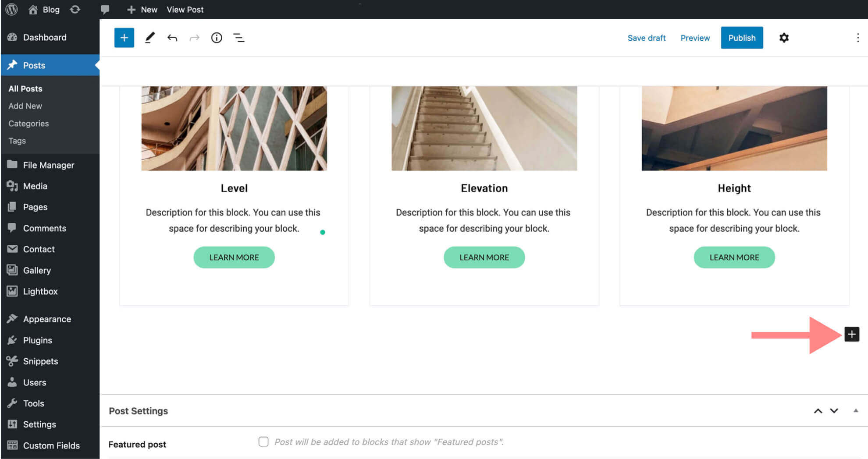The width and height of the screenshot is (868, 459).
Task: Click the black add block plus button
Action: (x=852, y=335)
